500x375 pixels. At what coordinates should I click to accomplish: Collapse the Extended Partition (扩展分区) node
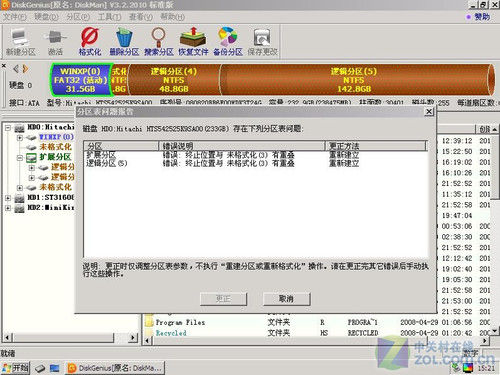20,158
